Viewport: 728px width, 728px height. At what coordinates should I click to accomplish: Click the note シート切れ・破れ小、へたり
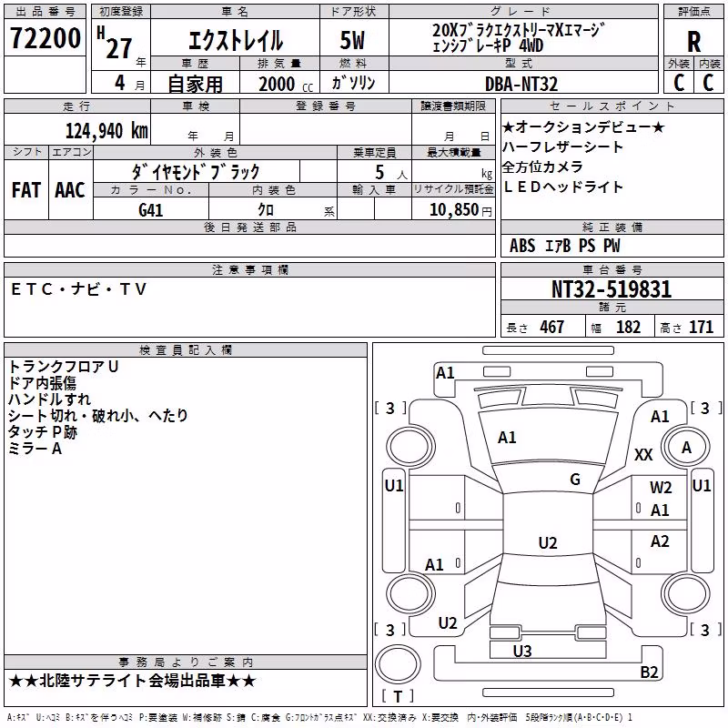98,416
